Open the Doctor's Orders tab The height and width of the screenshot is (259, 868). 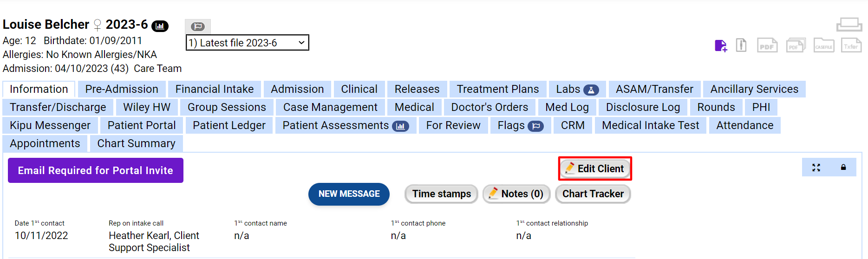pos(489,107)
